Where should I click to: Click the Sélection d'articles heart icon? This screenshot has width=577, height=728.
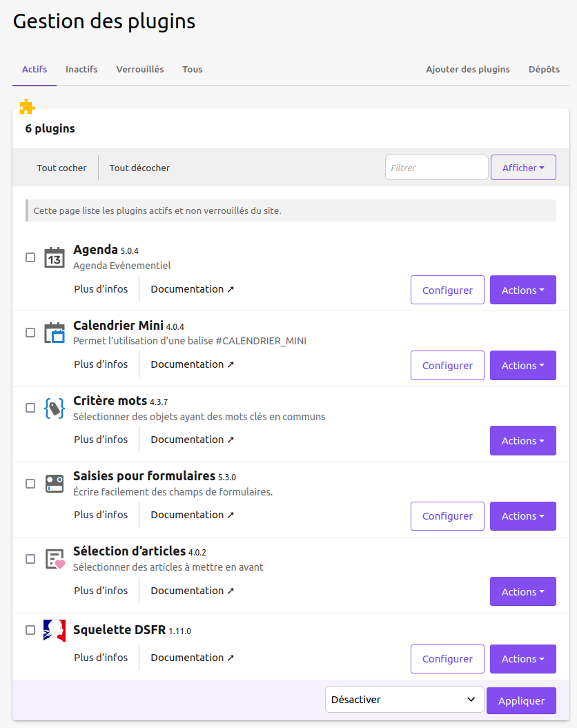(55, 559)
